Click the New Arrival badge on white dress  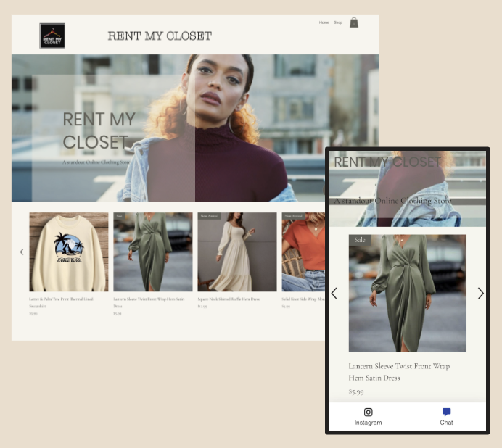click(x=209, y=216)
